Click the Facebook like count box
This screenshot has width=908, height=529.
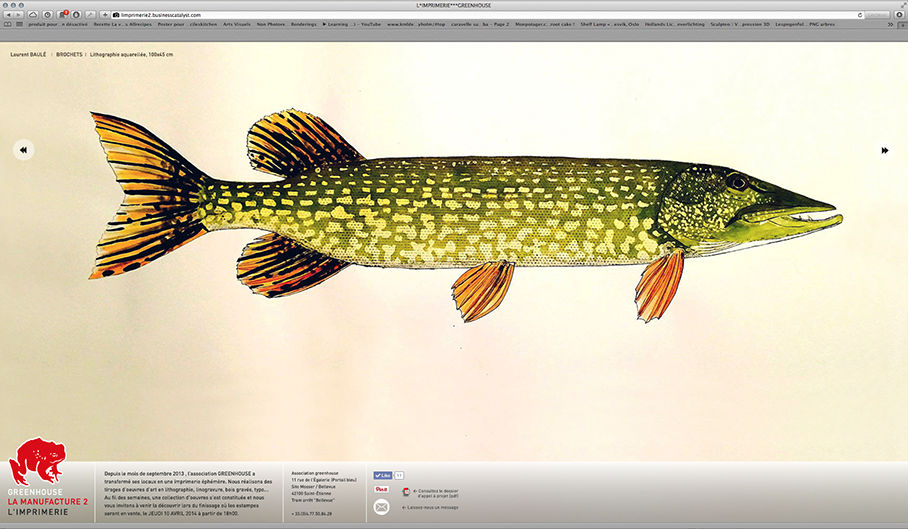coord(398,475)
